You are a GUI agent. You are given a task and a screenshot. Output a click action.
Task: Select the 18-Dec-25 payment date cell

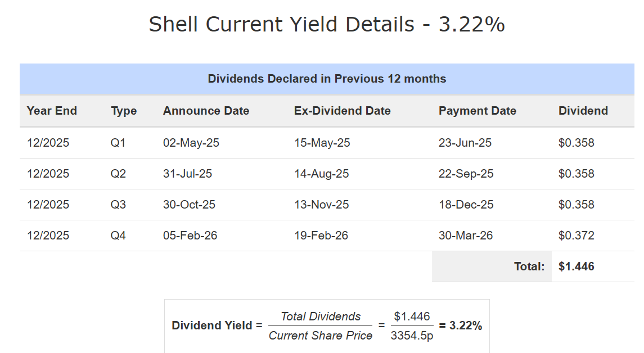click(466, 205)
